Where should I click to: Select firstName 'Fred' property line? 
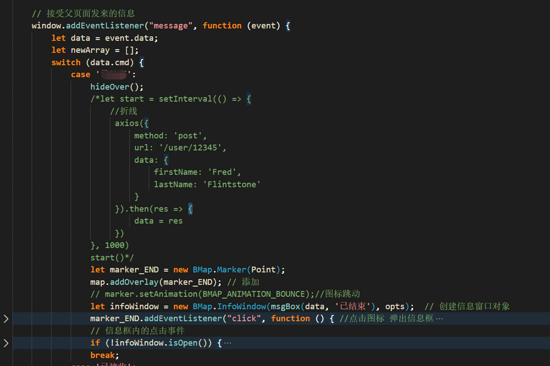point(197,172)
